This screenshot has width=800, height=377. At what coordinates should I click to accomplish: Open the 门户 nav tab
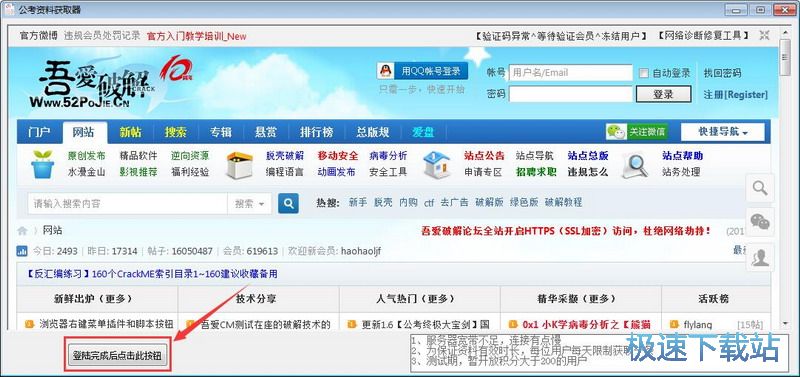[39, 133]
